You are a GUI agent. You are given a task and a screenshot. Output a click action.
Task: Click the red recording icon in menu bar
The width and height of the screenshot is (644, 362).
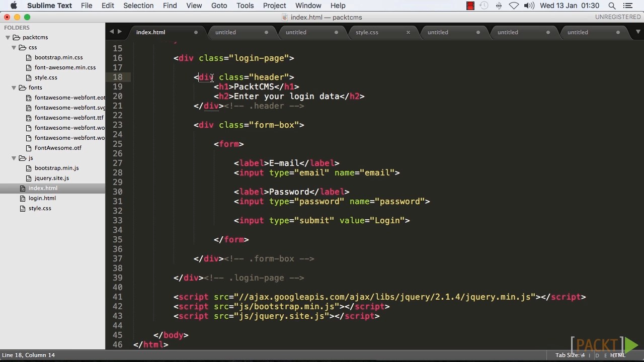click(470, 6)
